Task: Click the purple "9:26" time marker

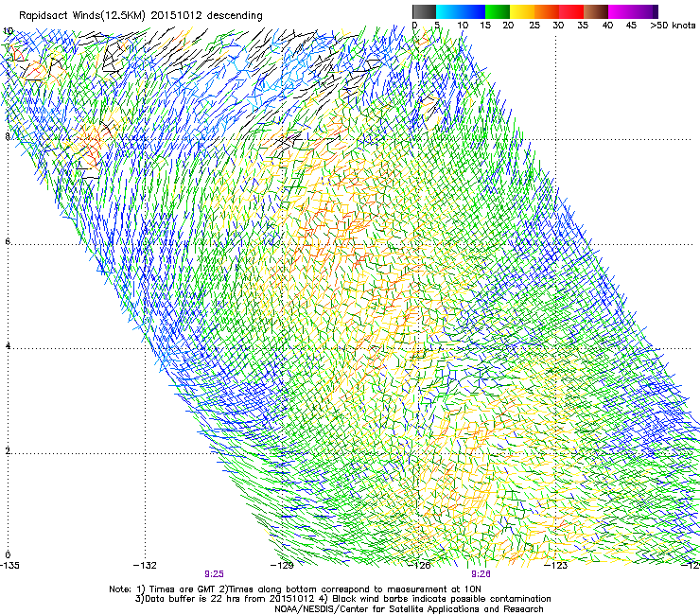Action: 481,574
